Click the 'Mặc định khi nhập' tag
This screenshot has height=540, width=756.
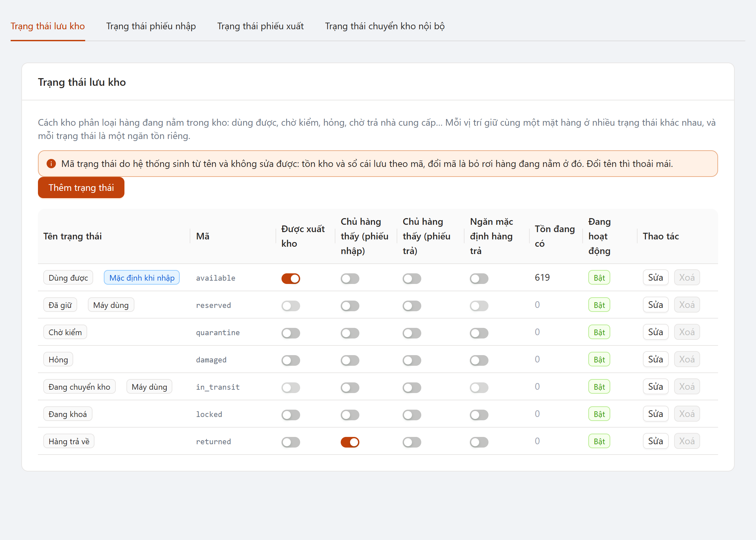(142, 278)
